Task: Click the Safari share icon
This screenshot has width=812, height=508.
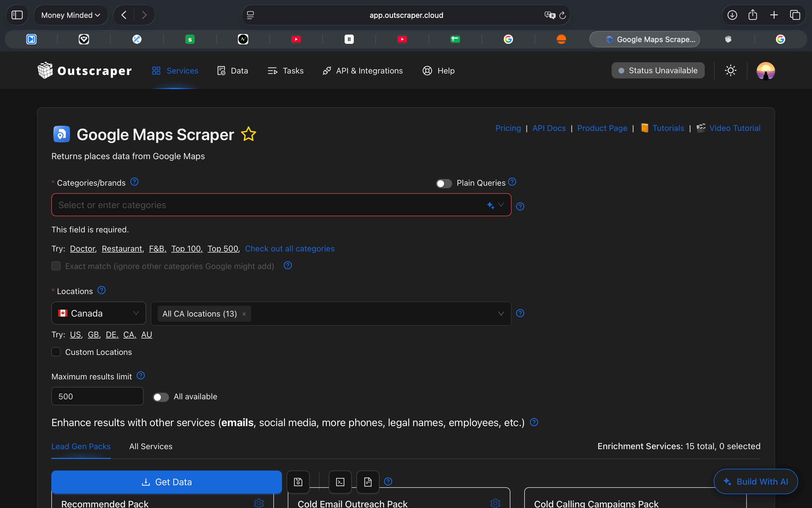Action: tap(753, 15)
